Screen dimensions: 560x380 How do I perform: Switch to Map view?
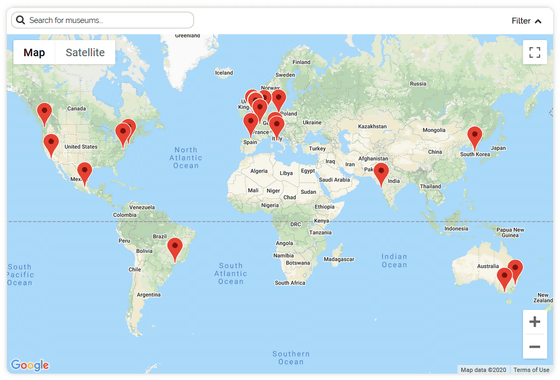coord(34,52)
